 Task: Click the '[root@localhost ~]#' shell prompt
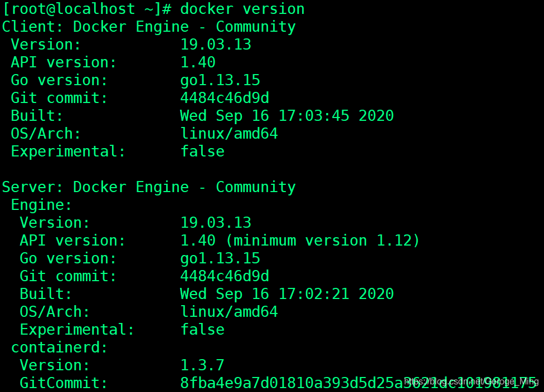click(87, 9)
